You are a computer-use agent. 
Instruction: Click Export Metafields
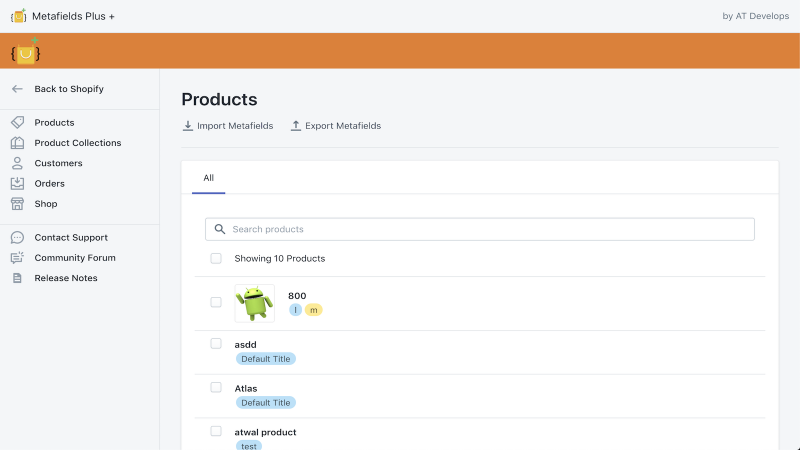(x=336, y=126)
